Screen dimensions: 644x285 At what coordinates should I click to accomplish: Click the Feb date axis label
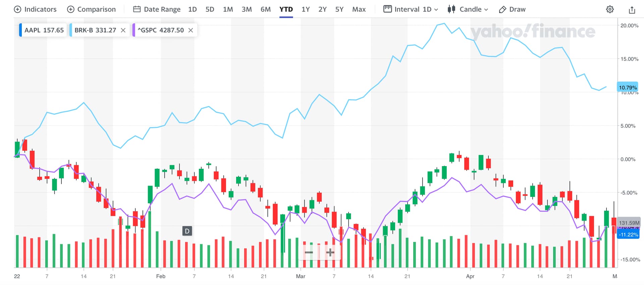[x=161, y=276]
